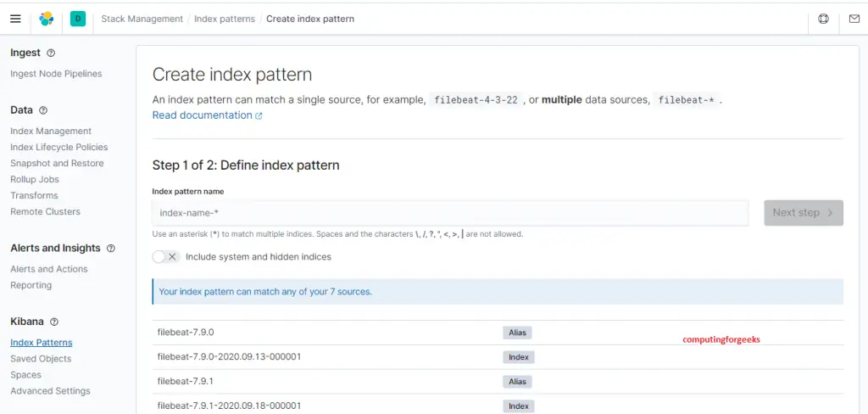
Task: Click the filebeat-7.9.1 alias row
Action: 498,381
